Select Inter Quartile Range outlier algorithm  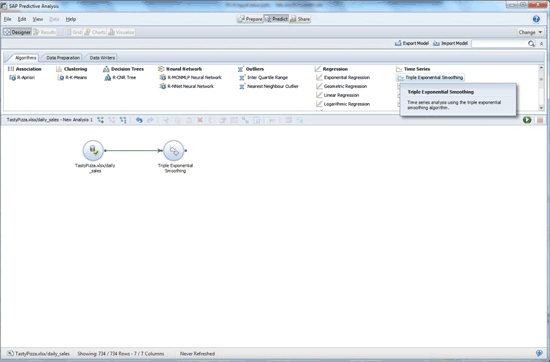(x=263, y=78)
